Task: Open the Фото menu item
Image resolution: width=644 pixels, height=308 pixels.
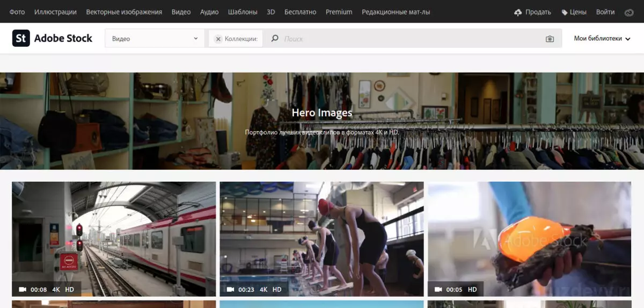Action: [17, 12]
